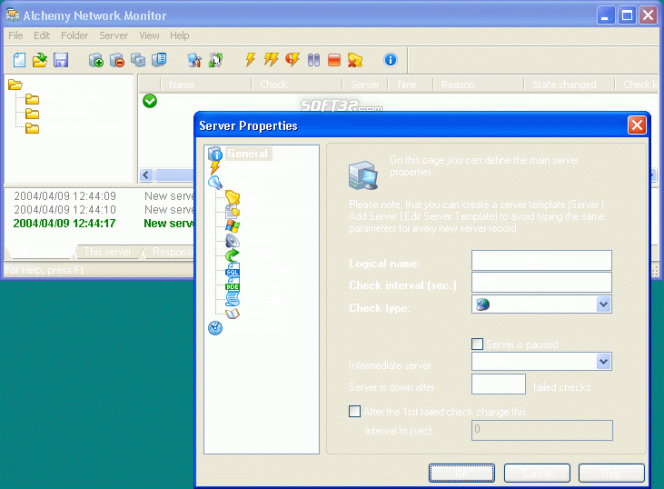Click the remove server icon with red minus
The width and height of the screenshot is (664, 489).
click(117, 60)
